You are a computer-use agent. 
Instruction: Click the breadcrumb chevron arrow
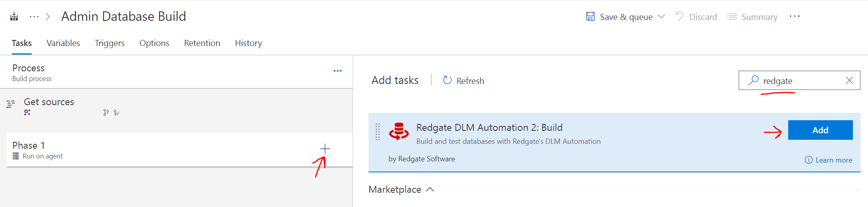pyautogui.click(x=48, y=17)
